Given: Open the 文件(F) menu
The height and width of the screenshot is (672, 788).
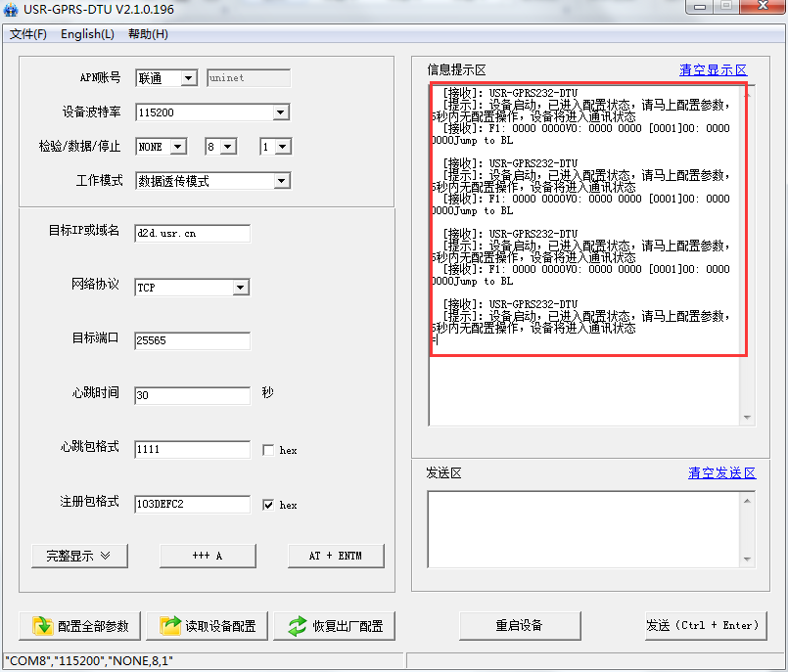Looking at the screenshot, I should click(27, 33).
